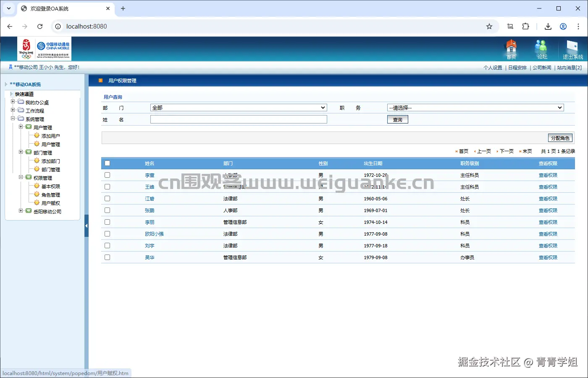Check the box for user 张鹏

(107, 210)
